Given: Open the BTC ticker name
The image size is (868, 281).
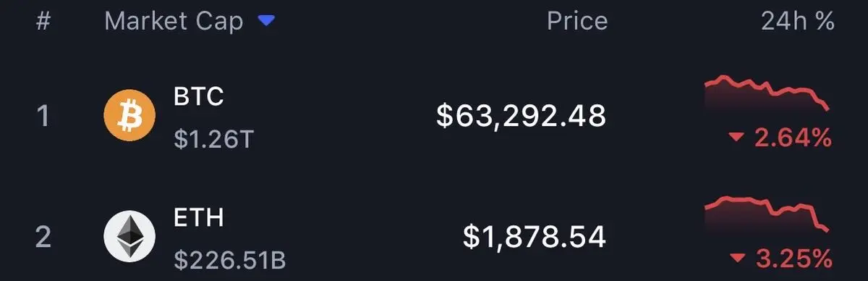Looking at the screenshot, I should coord(199,97).
